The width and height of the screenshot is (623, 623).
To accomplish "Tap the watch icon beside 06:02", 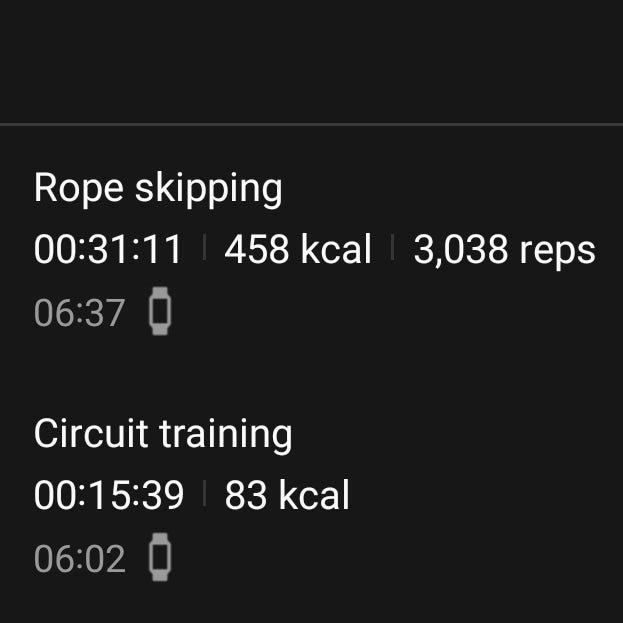I will pos(160,558).
